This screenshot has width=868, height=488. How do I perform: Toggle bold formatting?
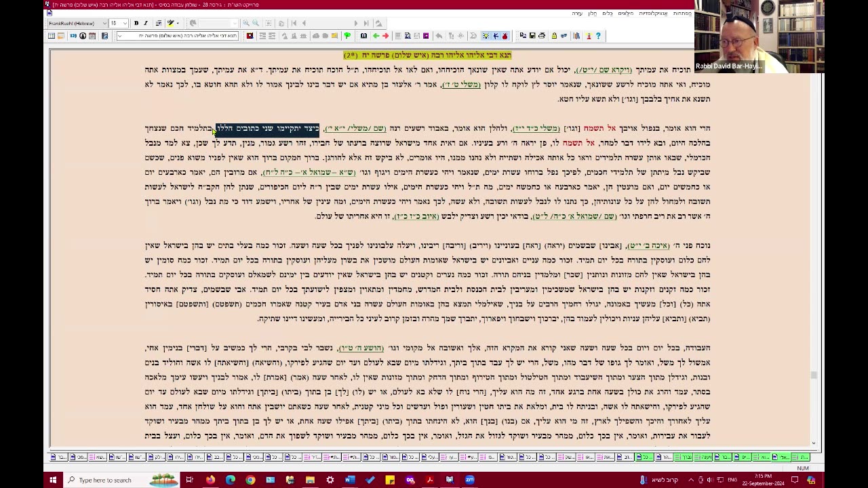tap(136, 23)
